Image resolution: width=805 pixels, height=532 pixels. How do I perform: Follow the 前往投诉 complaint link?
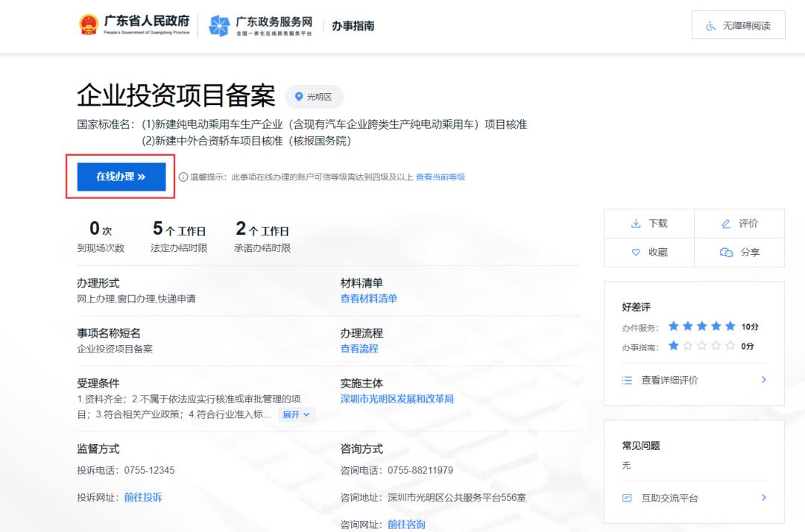tap(143, 497)
